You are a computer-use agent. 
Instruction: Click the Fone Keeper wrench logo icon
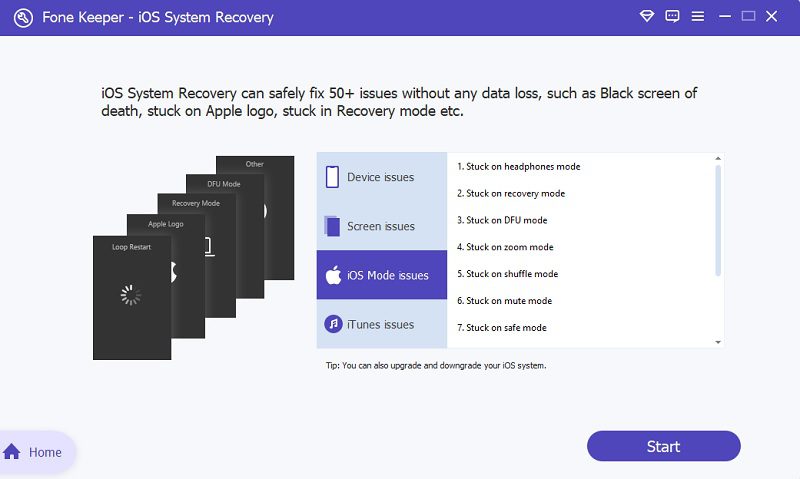coord(23,17)
